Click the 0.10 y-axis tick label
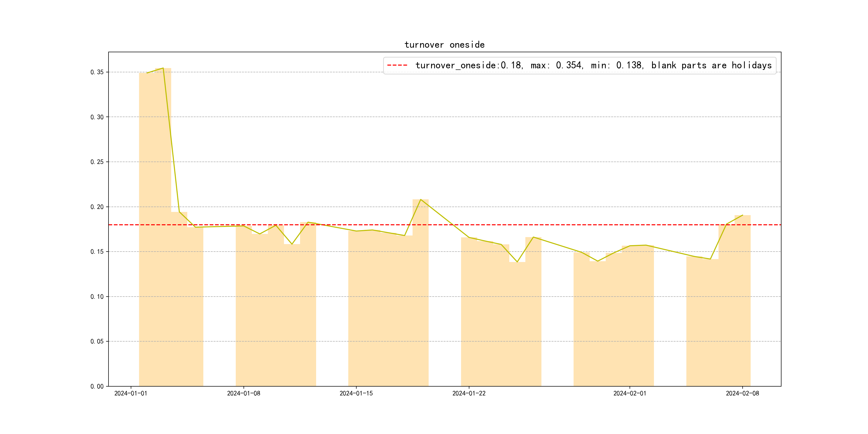The height and width of the screenshot is (434, 868). pos(97,297)
